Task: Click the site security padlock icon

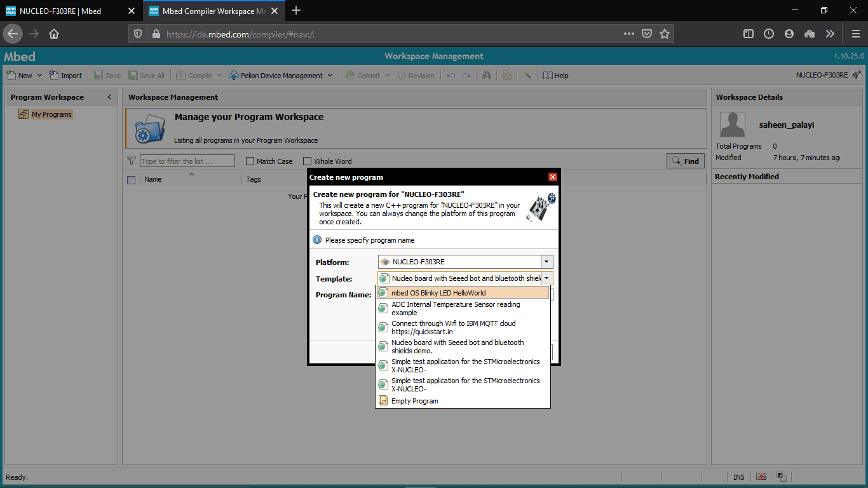Action: click(156, 34)
